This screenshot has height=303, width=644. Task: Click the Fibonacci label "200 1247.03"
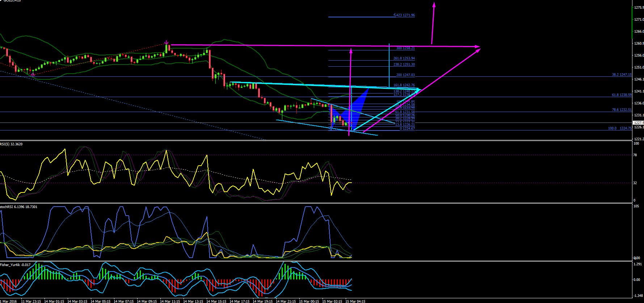tap(405, 75)
